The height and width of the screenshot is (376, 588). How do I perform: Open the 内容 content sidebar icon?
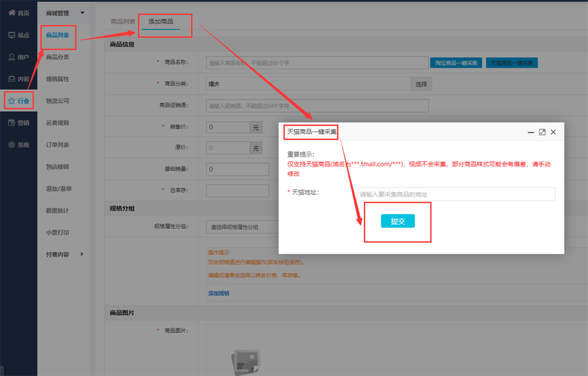tap(12, 79)
